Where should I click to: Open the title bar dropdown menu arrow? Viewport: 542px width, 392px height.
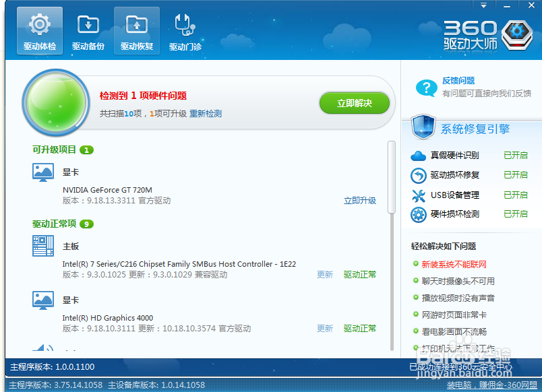pyautogui.click(x=483, y=5)
